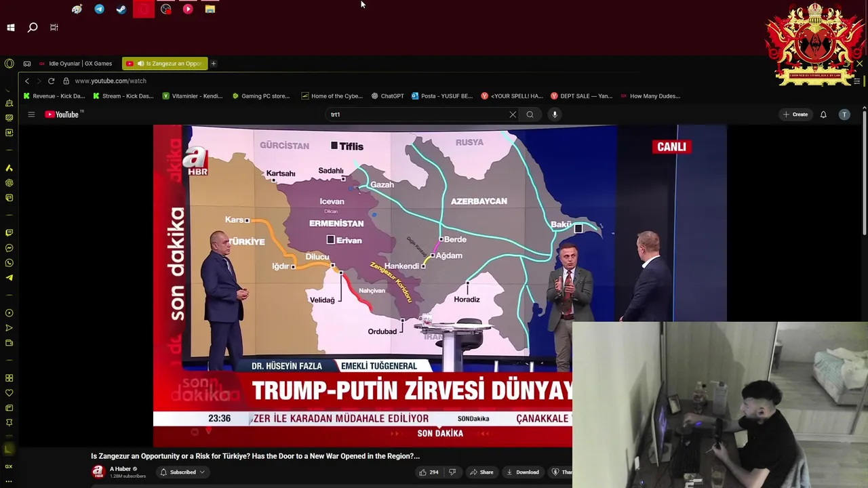Submit YouTube search magnifier button
The image size is (868, 488).
(x=530, y=115)
